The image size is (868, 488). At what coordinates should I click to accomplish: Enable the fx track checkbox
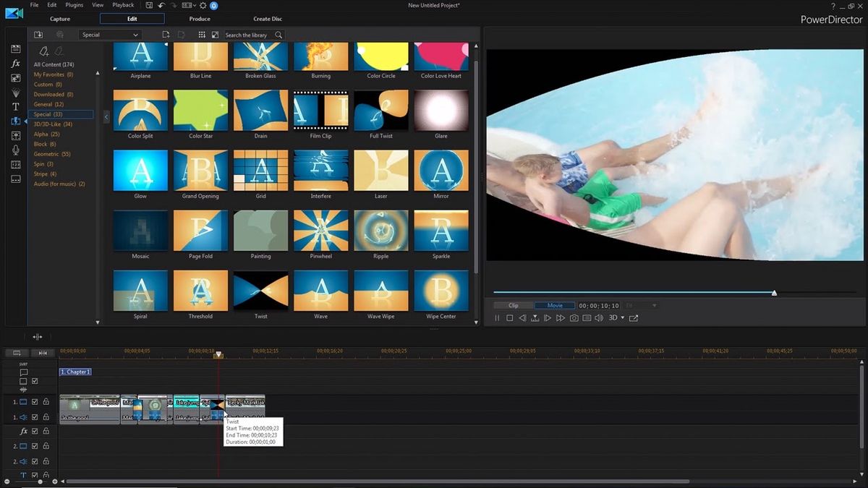coord(35,431)
